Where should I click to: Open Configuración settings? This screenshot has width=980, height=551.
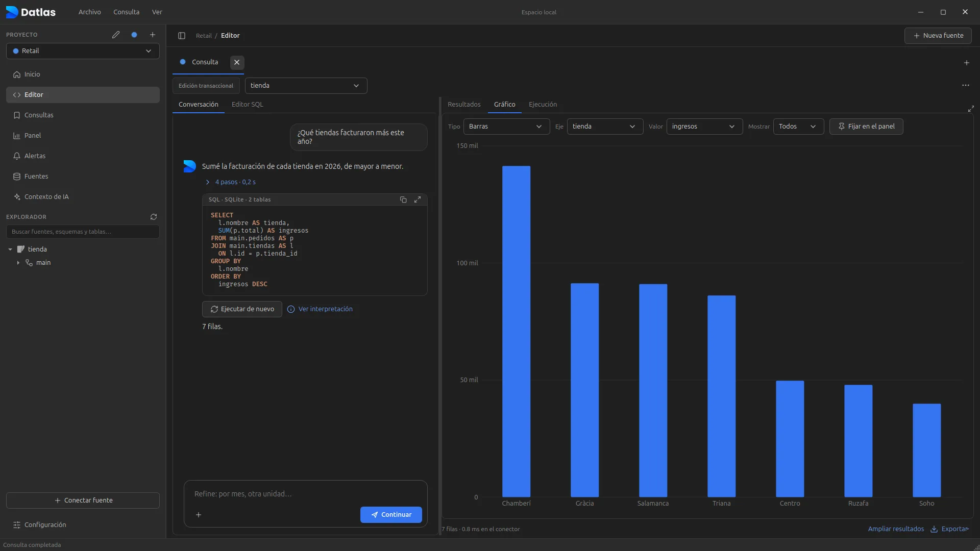[83, 525]
